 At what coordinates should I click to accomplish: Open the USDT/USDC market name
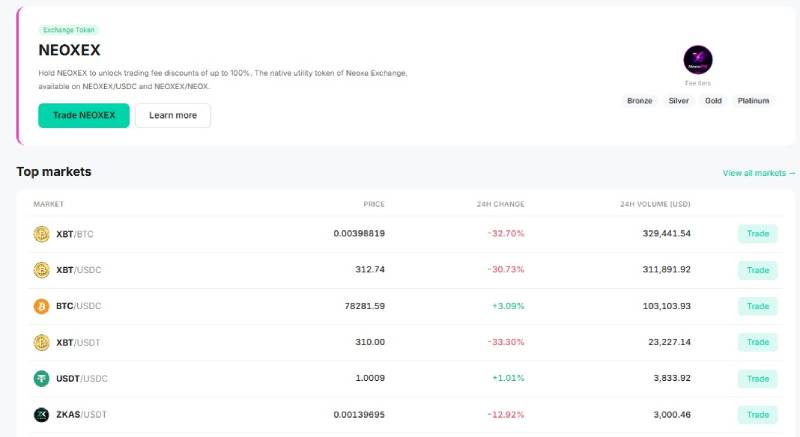click(x=82, y=378)
